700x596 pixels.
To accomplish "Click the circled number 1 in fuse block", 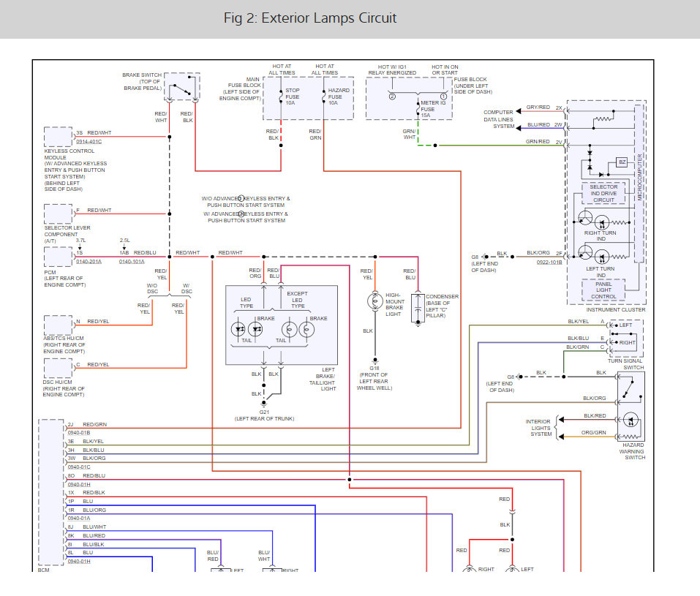I will 443,97.
